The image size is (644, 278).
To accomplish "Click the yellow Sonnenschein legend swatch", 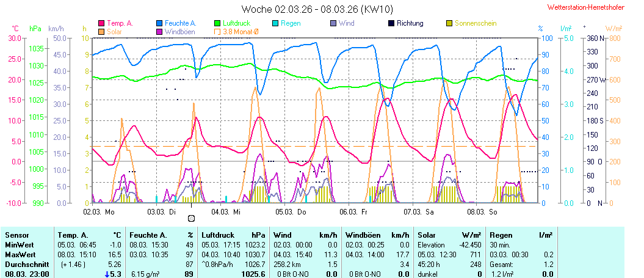I will (x=449, y=23).
